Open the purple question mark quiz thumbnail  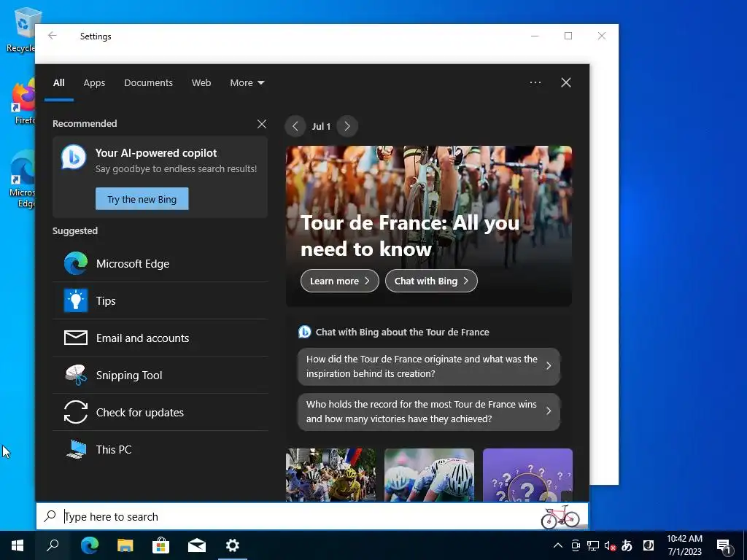coord(527,475)
